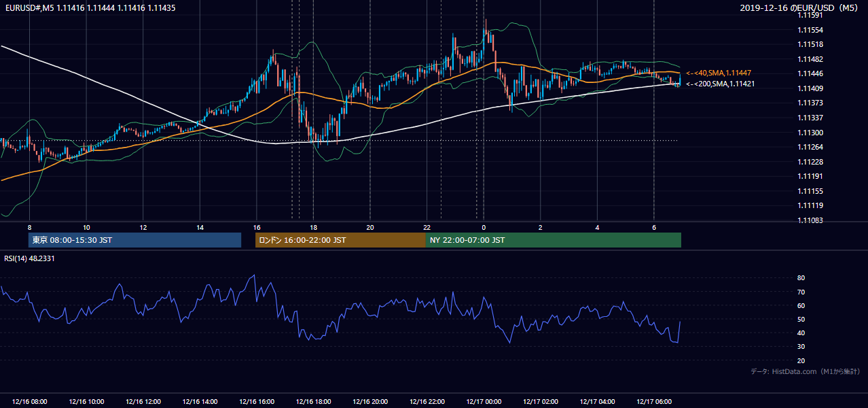Click hour label 14 under the price chart
The width and height of the screenshot is (868, 408).
point(200,226)
